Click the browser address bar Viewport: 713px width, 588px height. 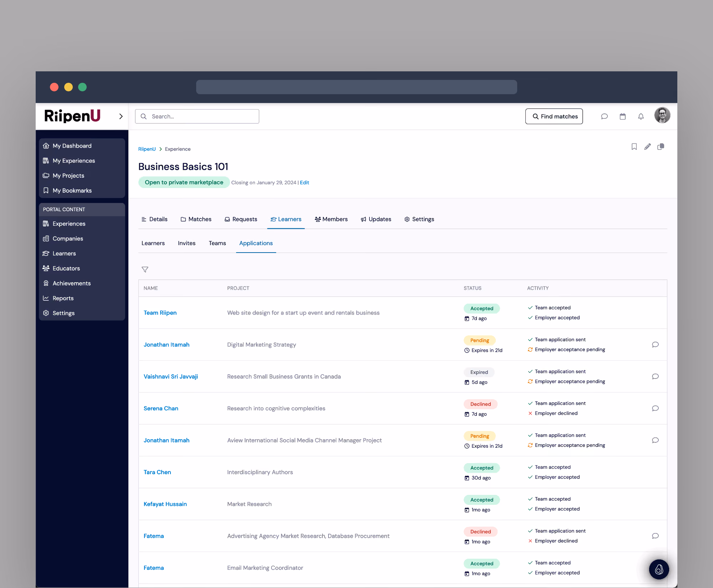point(356,87)
